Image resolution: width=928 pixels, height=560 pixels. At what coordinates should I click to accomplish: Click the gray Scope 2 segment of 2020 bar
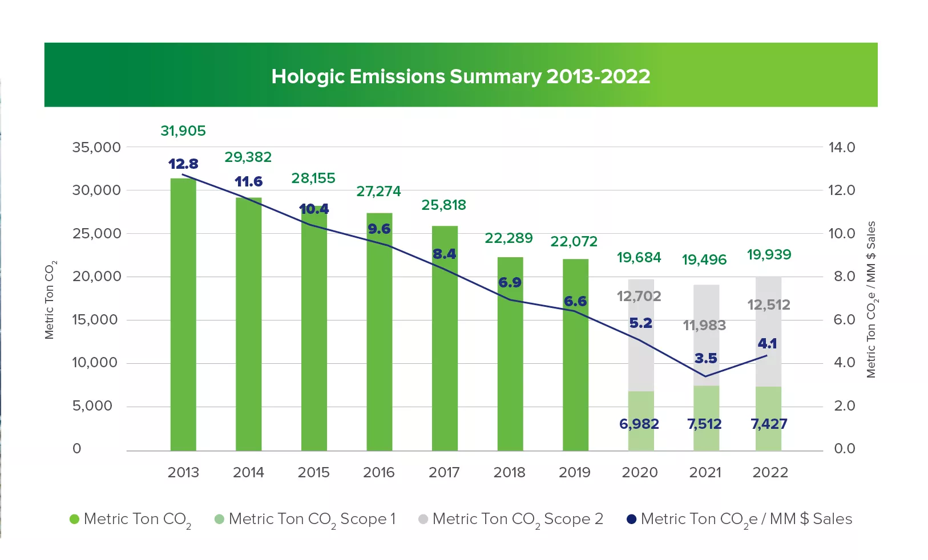[x=641, y=335]
